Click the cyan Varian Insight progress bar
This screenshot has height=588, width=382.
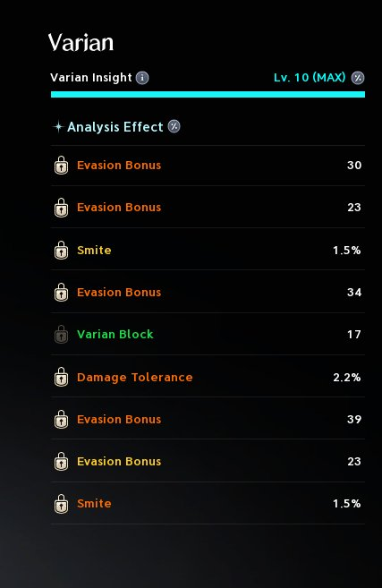click(x=208, y=94)
